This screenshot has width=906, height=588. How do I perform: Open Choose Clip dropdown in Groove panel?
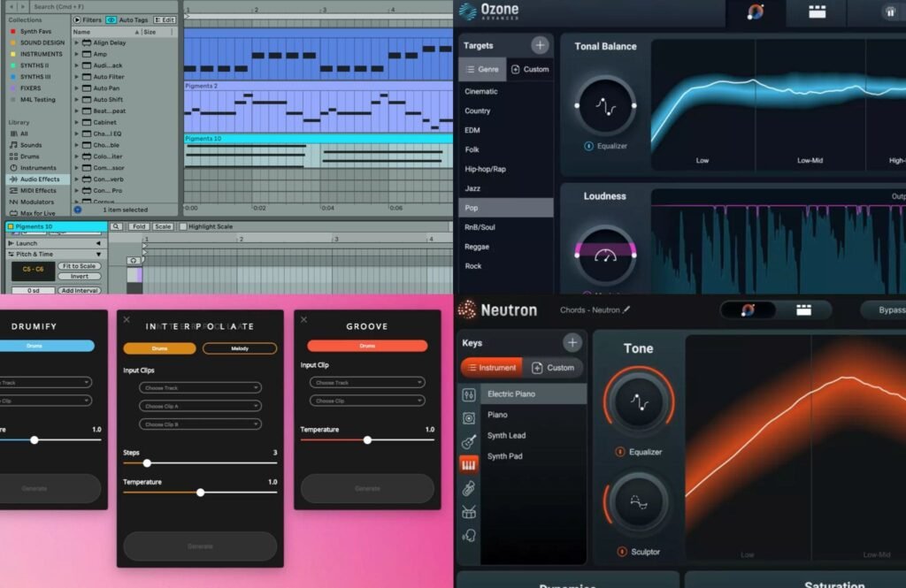tap(367, 401)
